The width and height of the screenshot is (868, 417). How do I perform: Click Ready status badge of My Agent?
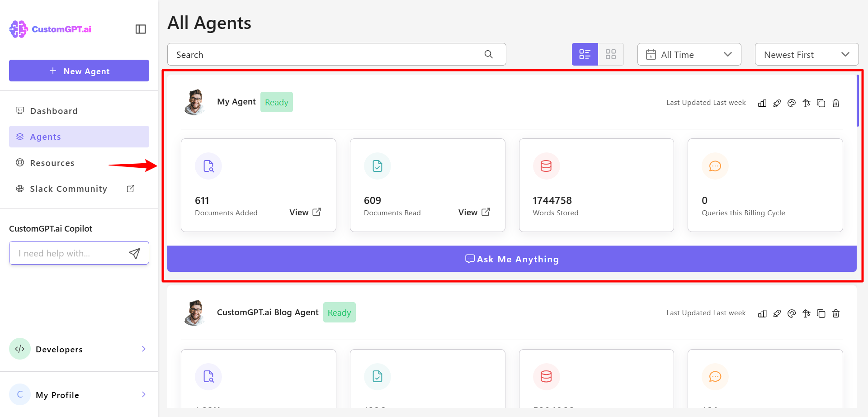pos(277,102)
